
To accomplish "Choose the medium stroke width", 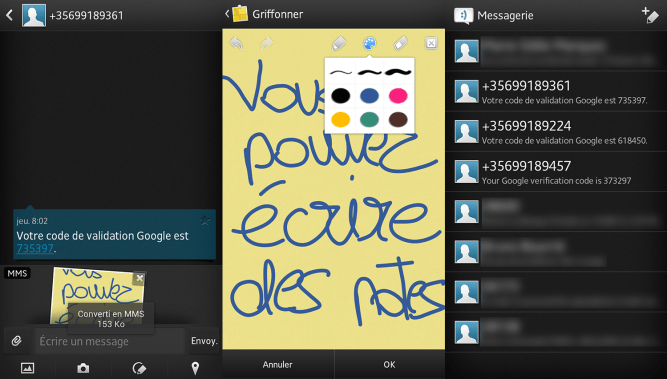I will (369, 72).
